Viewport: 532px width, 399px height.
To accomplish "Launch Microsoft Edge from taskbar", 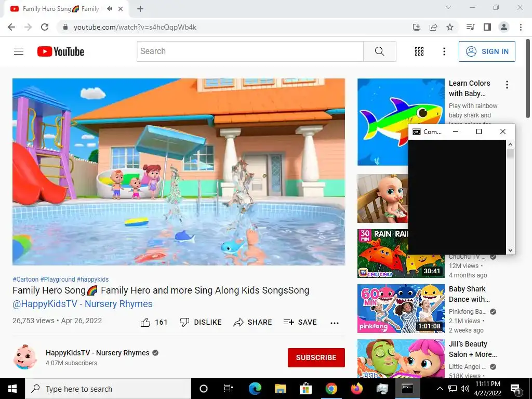I will 255,389.
